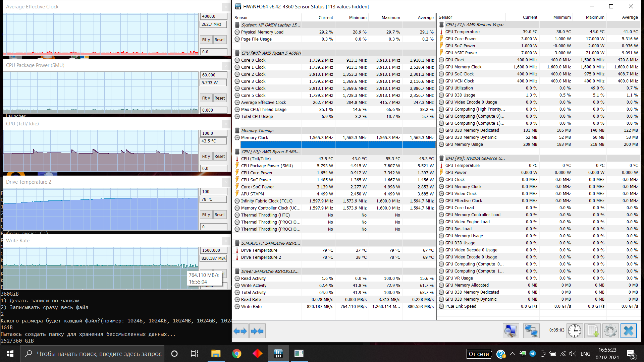Select the Write Rate sensor row in the list

pos(334,307)
